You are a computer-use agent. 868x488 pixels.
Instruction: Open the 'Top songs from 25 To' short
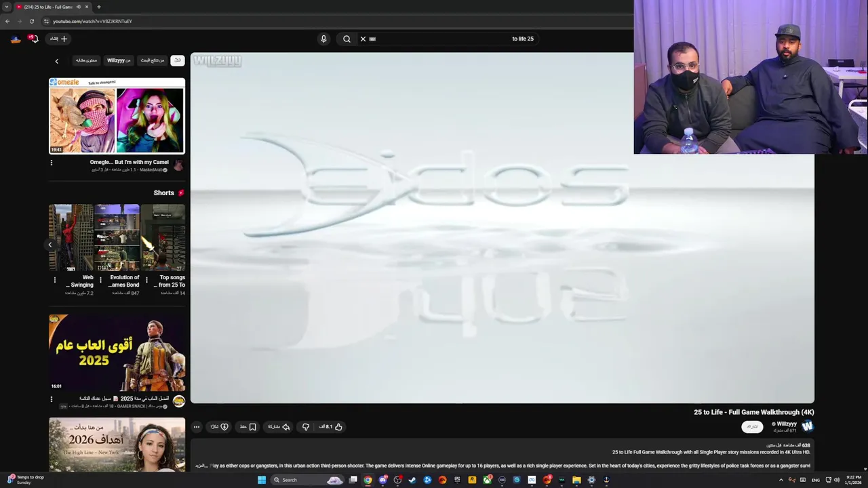[163, 237]
